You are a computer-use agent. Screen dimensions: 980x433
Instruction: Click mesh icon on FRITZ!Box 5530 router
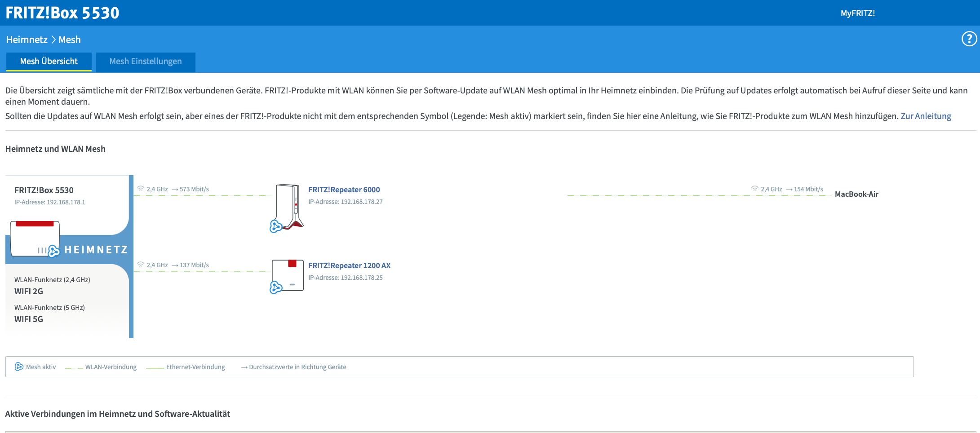click(53, 251)
